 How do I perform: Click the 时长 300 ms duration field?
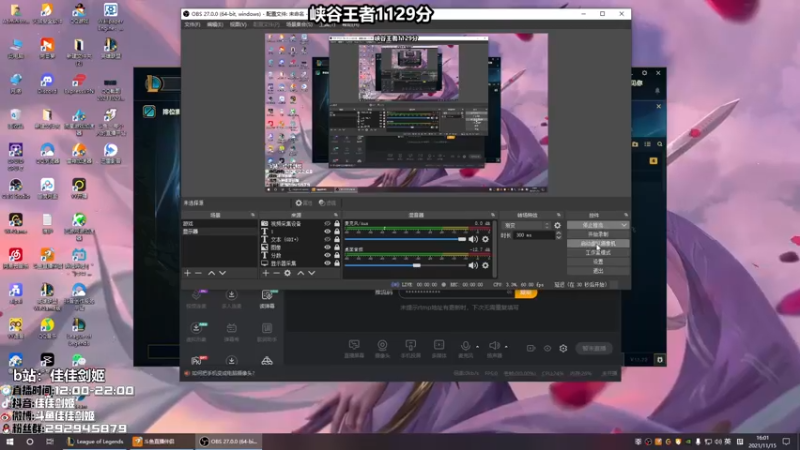534,235
